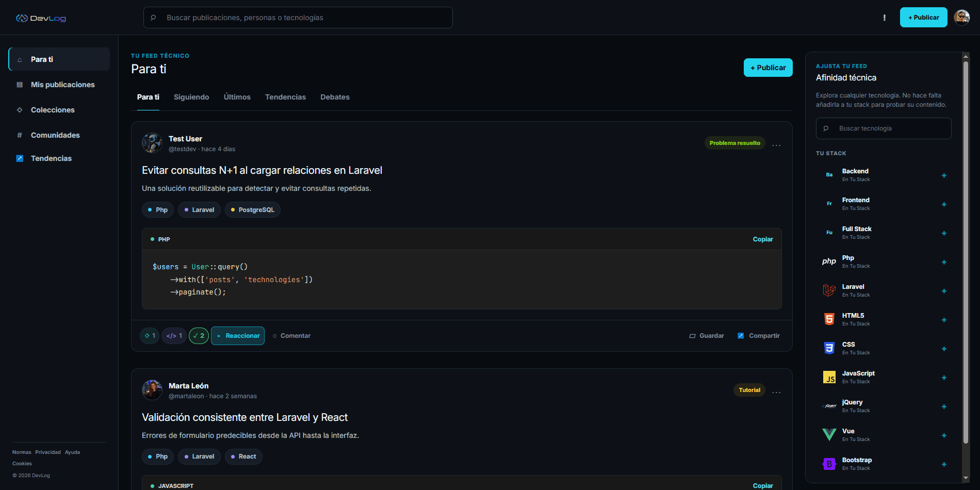Click the plus icon next to HTML5
Viewport: 980px width, 490px height.
point(944,320)
